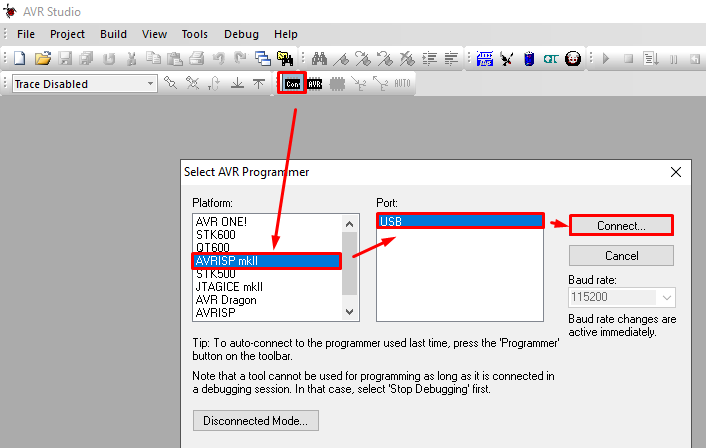Screen dimensions: 706x448
Task: Click the blue AVR assembler build icon
Action: coord(485,59)
